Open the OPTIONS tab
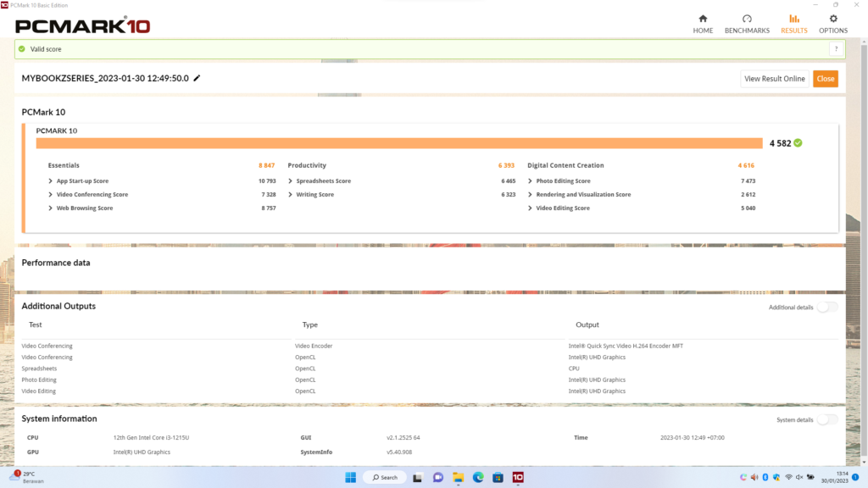The width and height of the screenshot is (868, 488). tap(833, 25)
